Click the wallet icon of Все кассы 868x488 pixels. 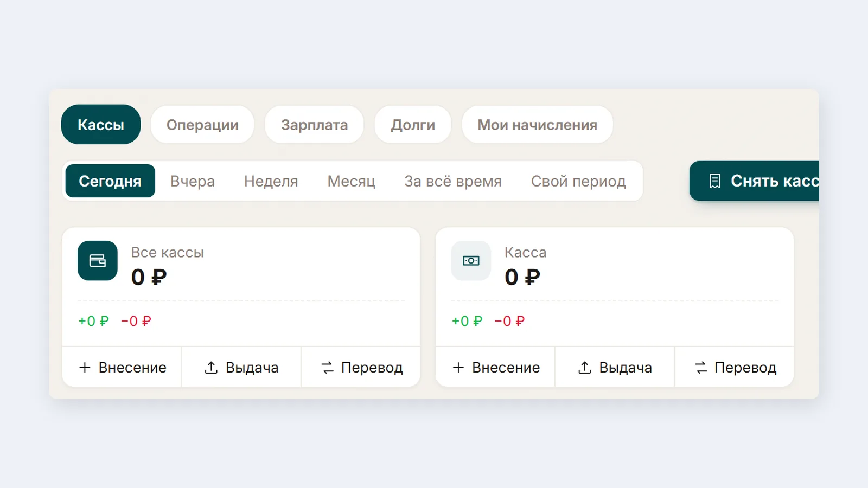98,261
